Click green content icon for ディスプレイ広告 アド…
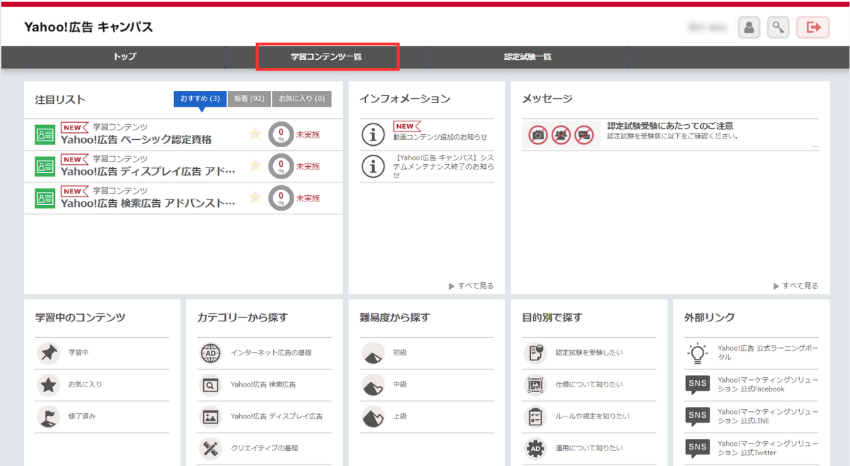850x466 pixels. pyautogui.click(x=45, y=166)
